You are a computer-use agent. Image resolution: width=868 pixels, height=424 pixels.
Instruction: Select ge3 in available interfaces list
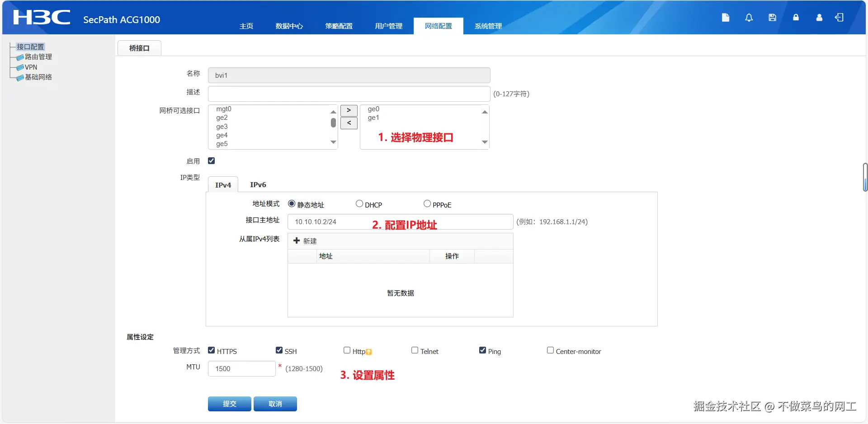tap(222, 127)
